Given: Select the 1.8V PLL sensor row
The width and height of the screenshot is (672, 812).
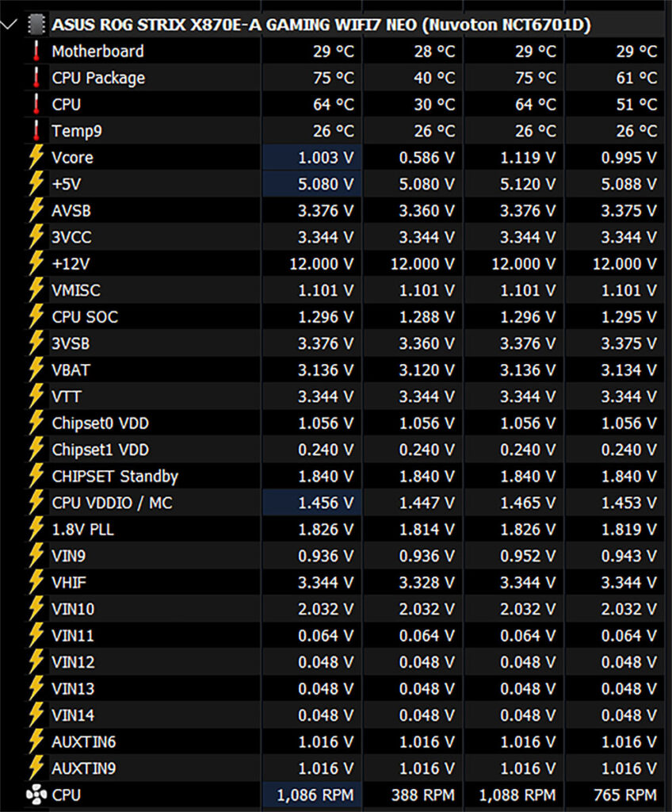Looking at the screenshot, I should tap(82, 529).
